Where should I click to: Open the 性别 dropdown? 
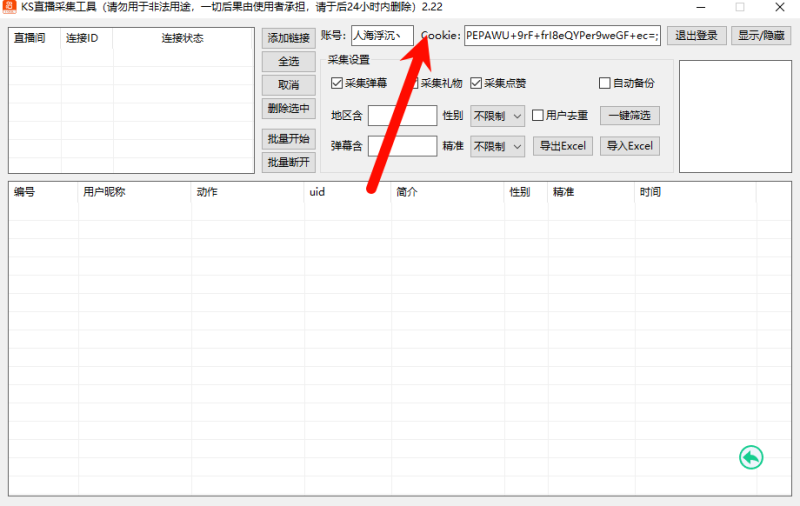click(497, 116)
